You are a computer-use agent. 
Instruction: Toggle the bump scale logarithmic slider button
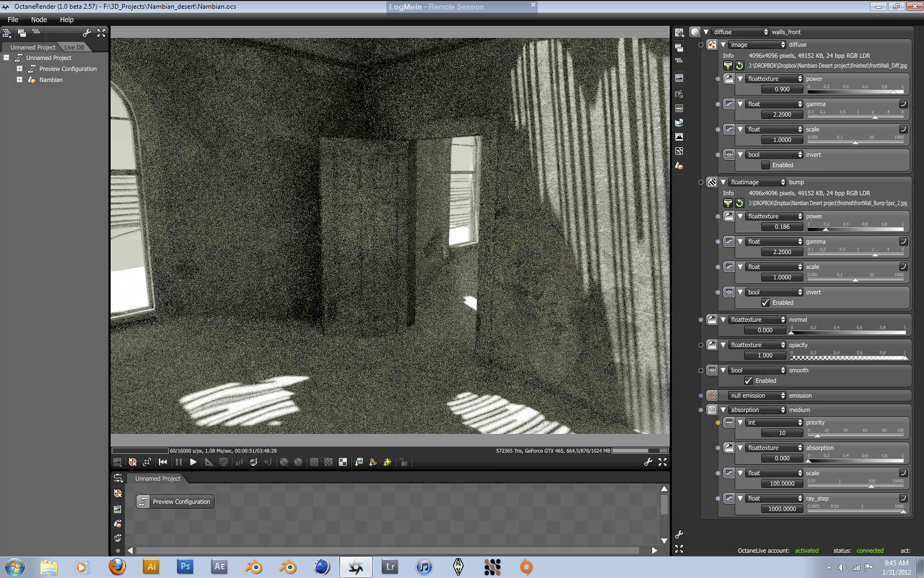coord(903,266)
